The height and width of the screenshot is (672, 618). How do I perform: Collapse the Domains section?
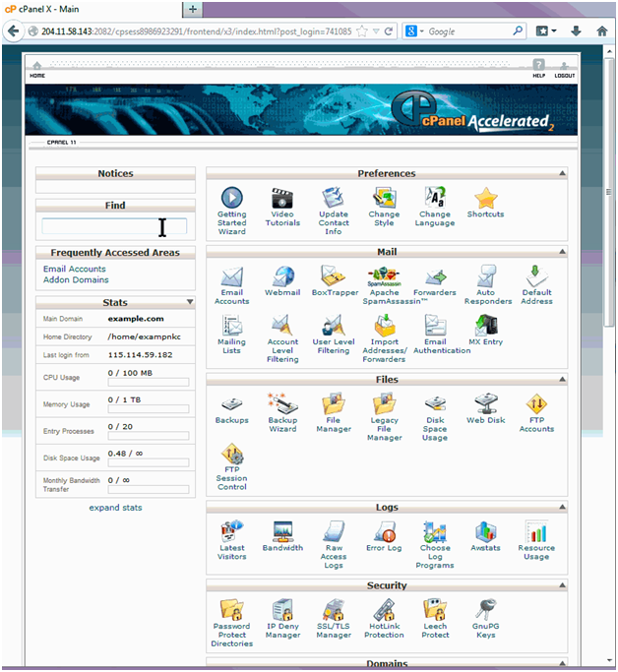tap(562, 663)
